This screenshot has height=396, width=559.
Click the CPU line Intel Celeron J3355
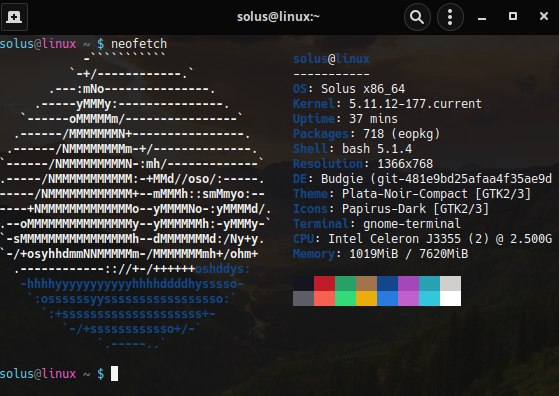pyautogui.click(x=422, y=238)
